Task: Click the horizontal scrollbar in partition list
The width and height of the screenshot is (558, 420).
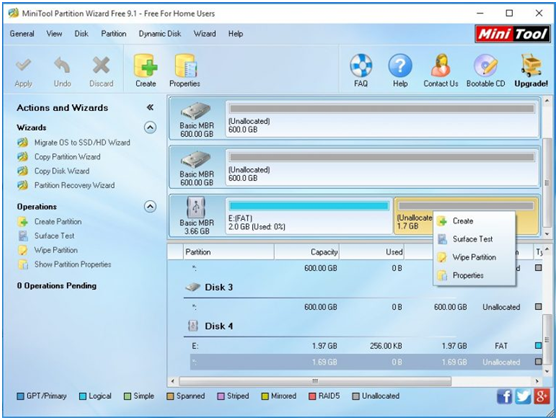Action: pos(315,381)
